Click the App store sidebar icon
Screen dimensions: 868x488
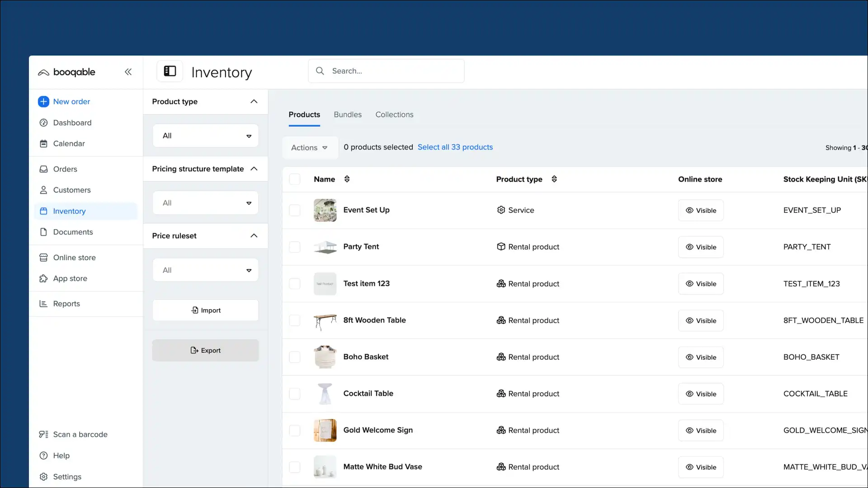click(43, 278)
